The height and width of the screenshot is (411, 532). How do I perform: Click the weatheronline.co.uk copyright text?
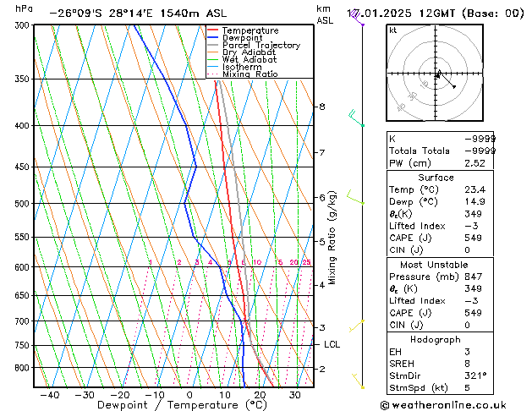tap(443, 405)
